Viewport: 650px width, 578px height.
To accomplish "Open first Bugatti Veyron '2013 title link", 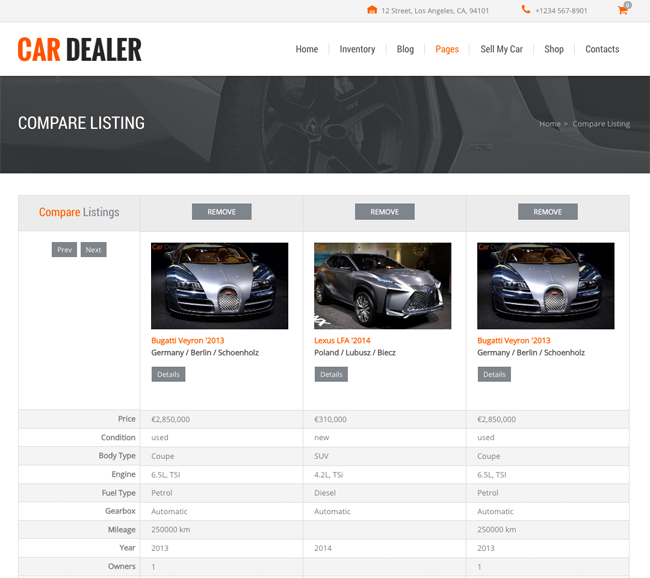I will (x=187, y=340).
